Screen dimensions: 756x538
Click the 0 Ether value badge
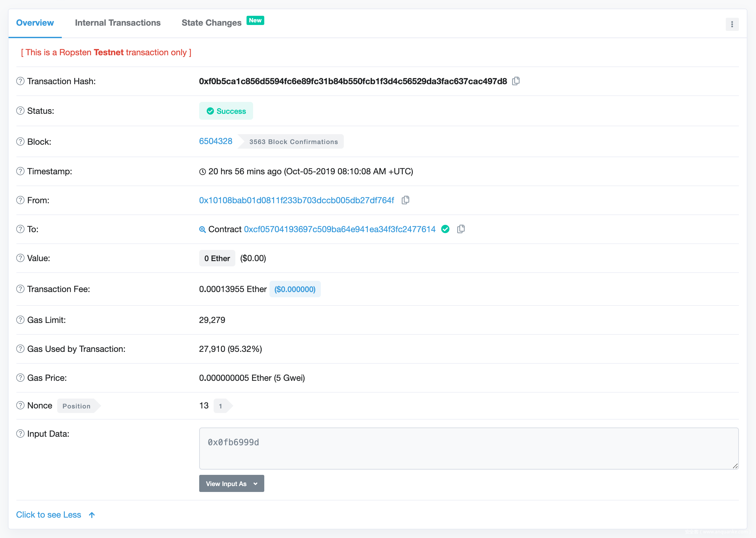click(x=217, y=258)
